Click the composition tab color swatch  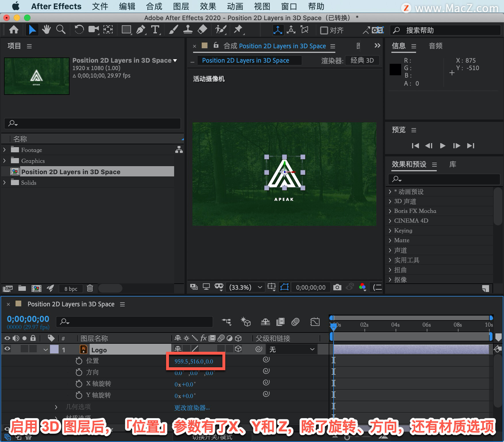click(205, 45)
